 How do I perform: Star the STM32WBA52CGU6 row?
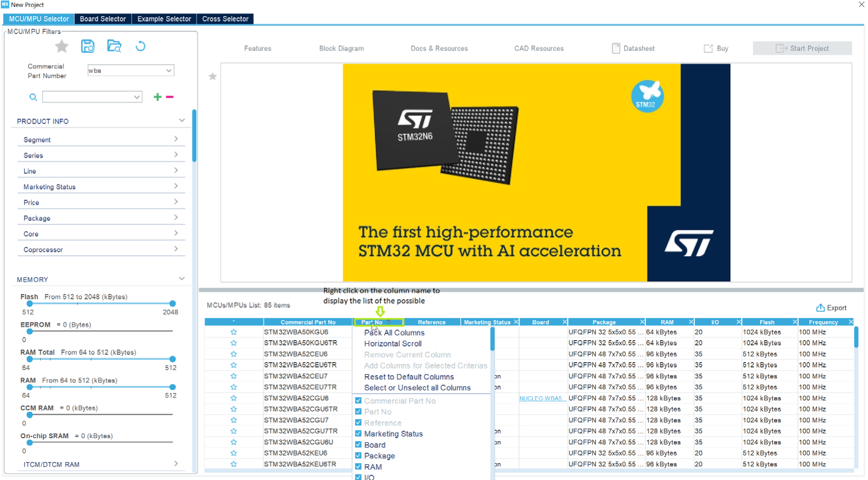tap(234, 398)
